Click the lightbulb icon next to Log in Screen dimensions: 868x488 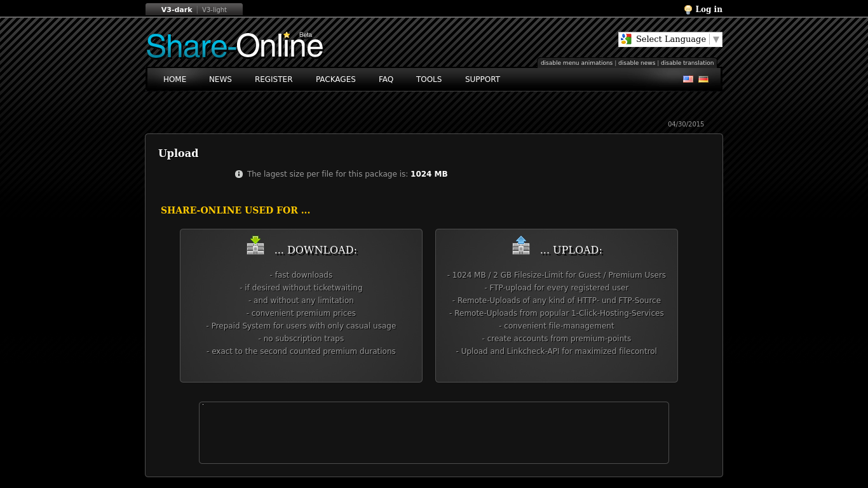click(x=687, y=9)
